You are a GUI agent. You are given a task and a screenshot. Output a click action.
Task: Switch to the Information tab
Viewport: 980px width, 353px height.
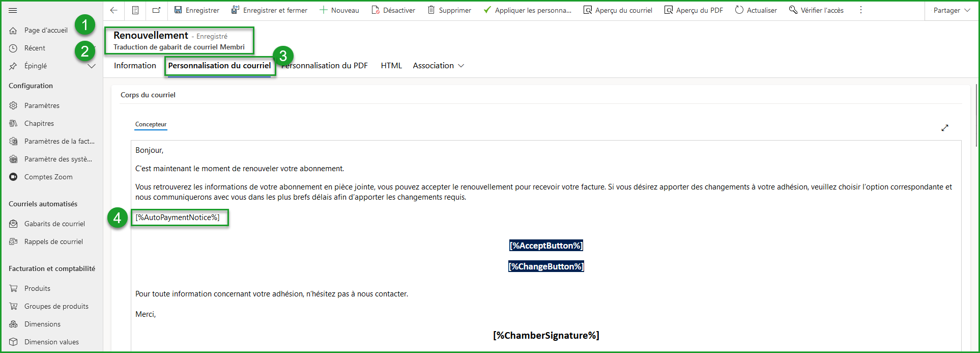pos(135,66)
